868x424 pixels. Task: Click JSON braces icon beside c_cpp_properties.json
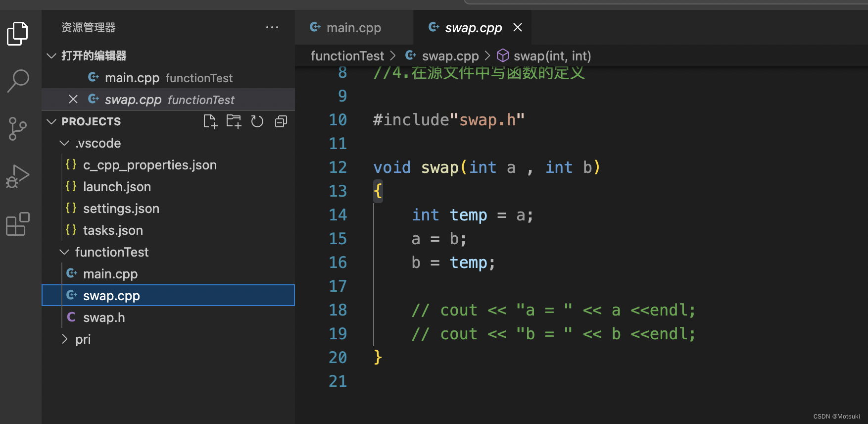tap(71, 164)
